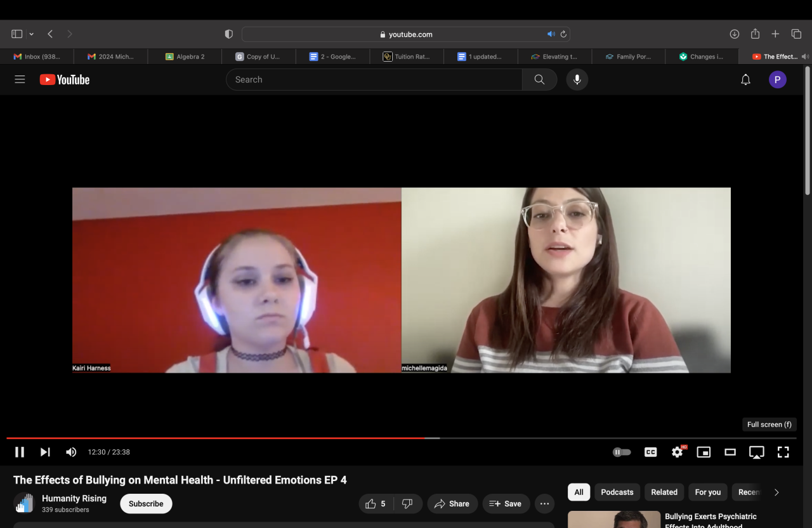Go back to the previous page
Image resolution: width=812 pixels, height=528 pixels.
(x=50, y=34)
